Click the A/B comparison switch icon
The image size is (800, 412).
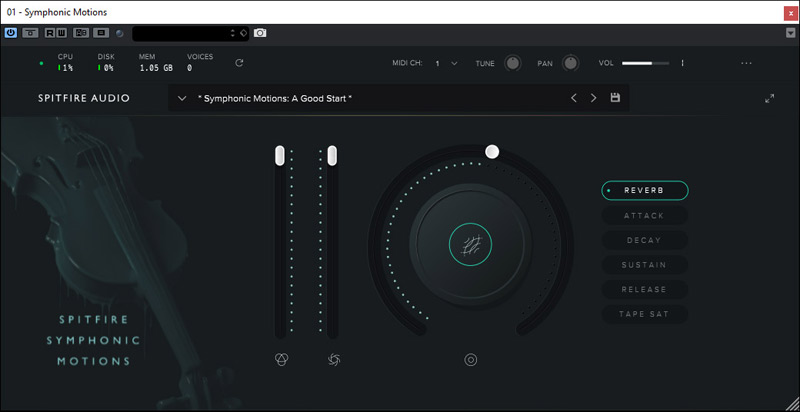pos(82,33)
